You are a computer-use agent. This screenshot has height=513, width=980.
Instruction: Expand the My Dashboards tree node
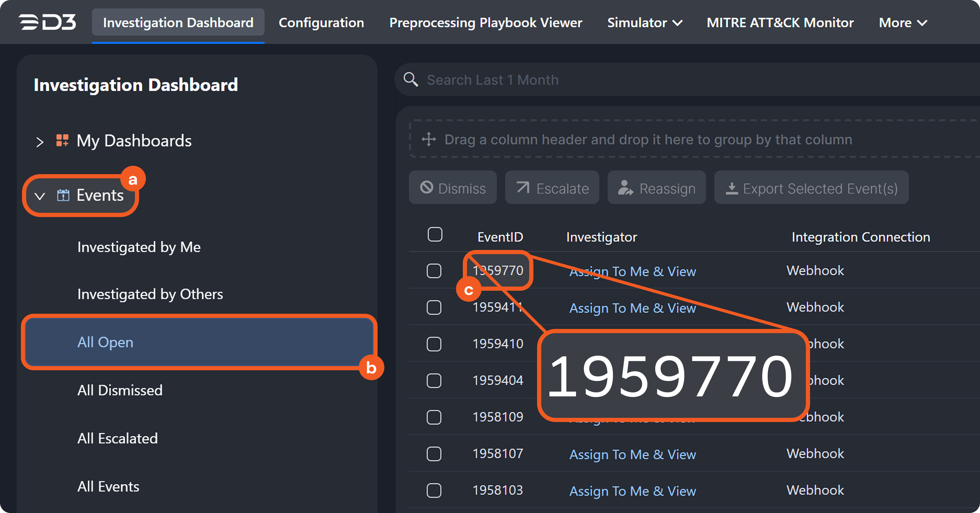tap(40, 142)
